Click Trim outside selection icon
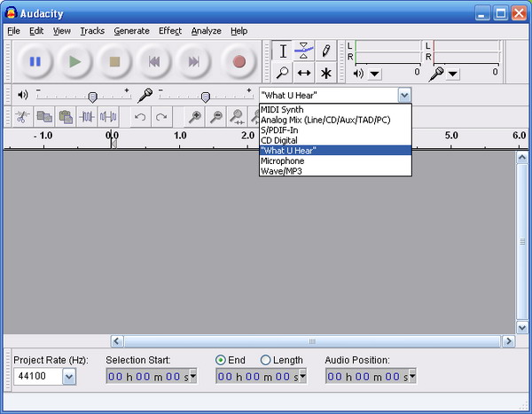The image size is (532, 414). tap(87, 117)
